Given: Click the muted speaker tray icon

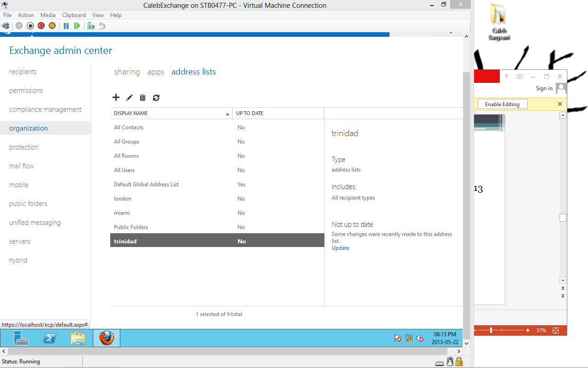Looking at the screenshot, I should [x=420, y=338].
